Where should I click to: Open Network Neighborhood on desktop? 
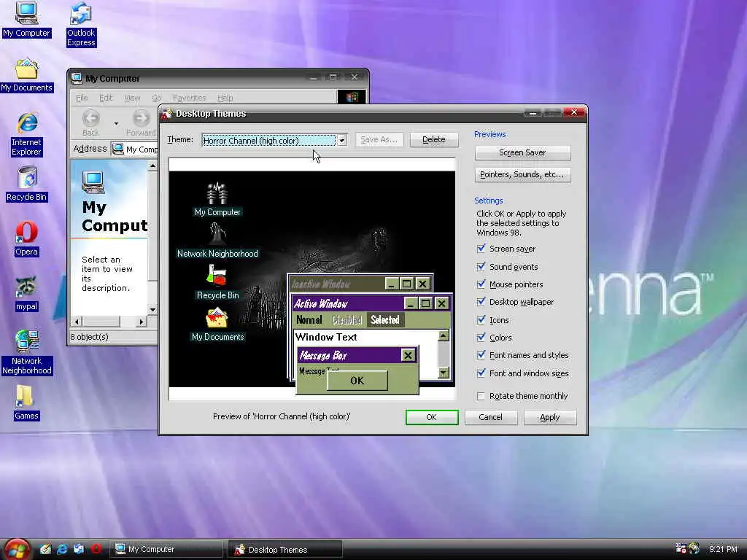point(26,341)
